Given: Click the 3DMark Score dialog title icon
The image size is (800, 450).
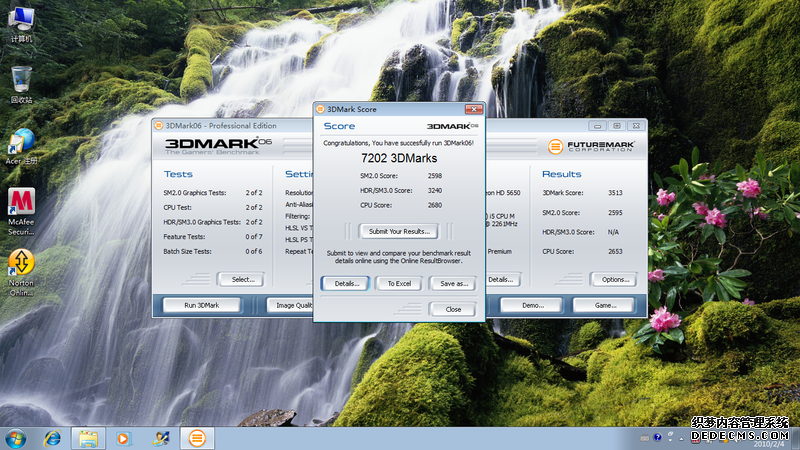Looking at the screenshot, I should coord(320,109).
